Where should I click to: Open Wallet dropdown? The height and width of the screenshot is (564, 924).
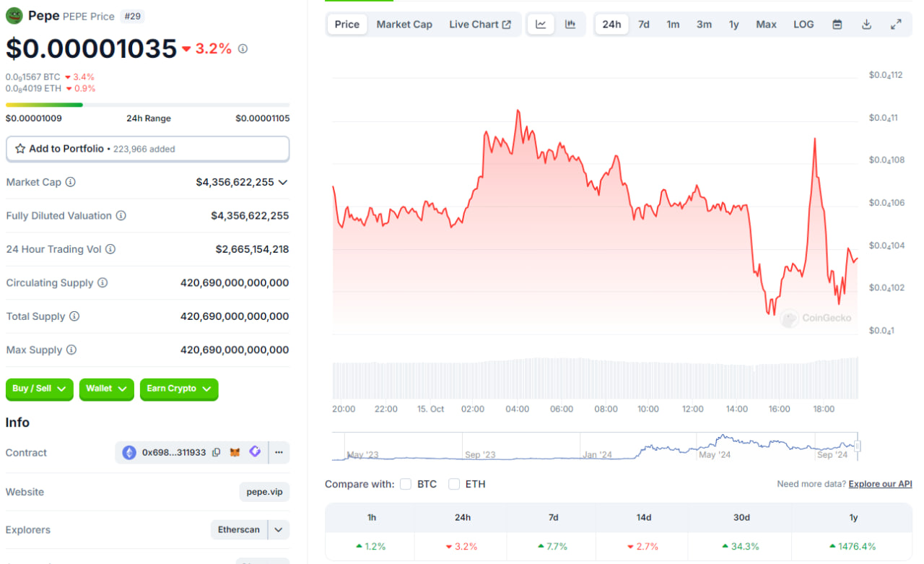click(106, 389)
